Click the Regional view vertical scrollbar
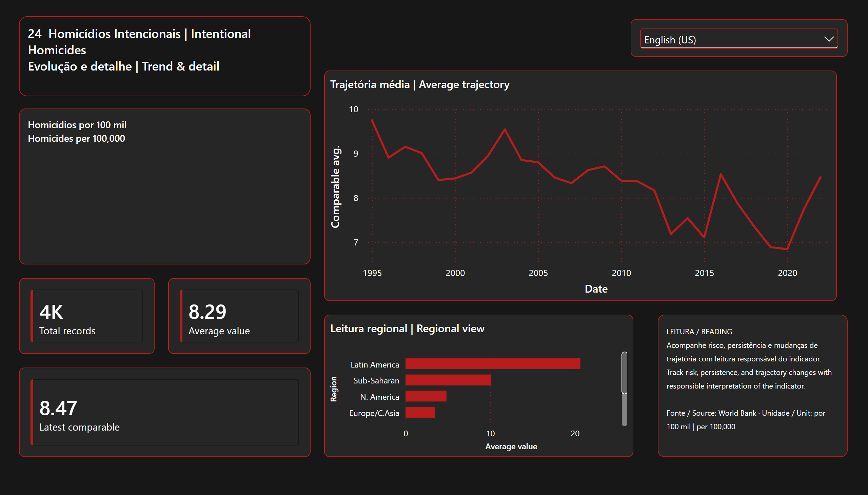 (624, 389)
